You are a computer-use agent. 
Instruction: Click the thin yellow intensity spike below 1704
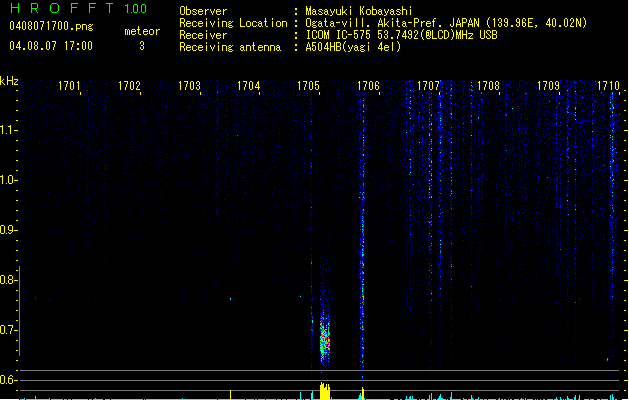tap(230, 395)
